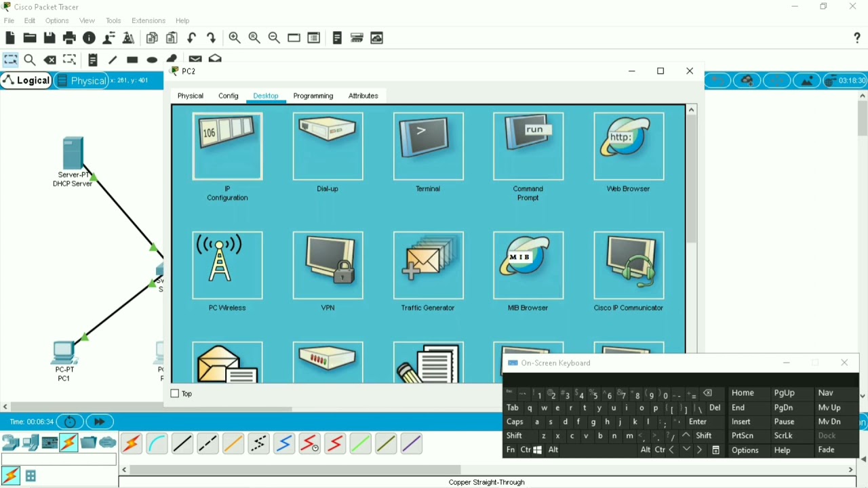Choose the light-blue Console cable
The width and height of the screenshot is (868, 488).
tap(157, 443)
